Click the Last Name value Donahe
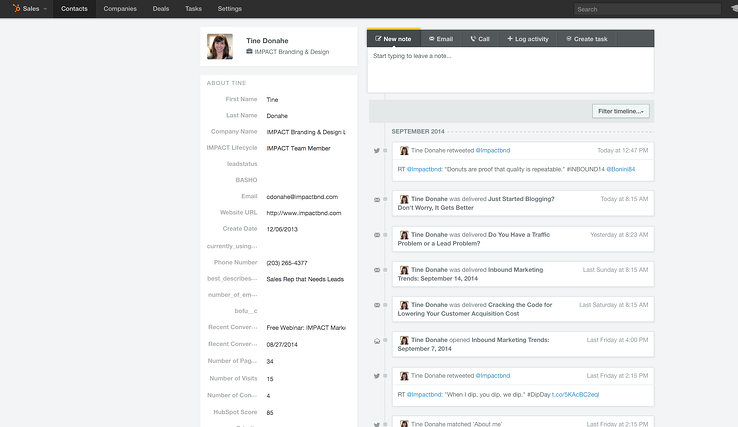The height and width of the screenshot is (427, 738). point(277,116)
